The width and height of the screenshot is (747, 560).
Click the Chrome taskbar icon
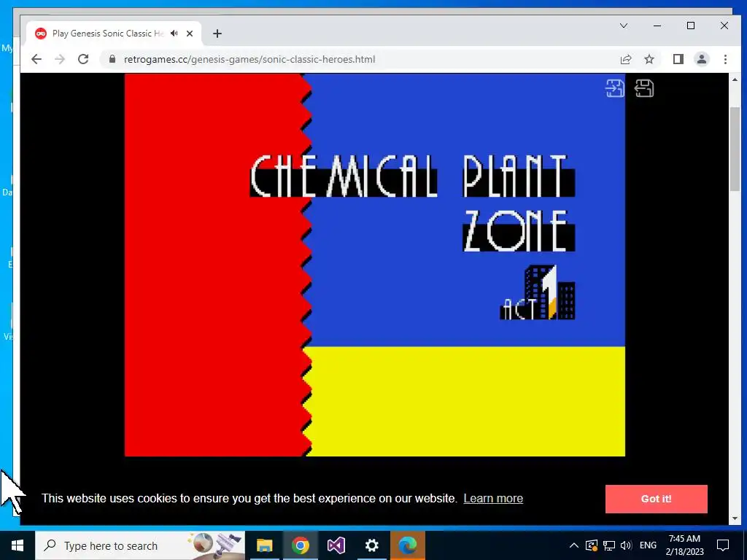pyautogui.click(x=300, y=545)
